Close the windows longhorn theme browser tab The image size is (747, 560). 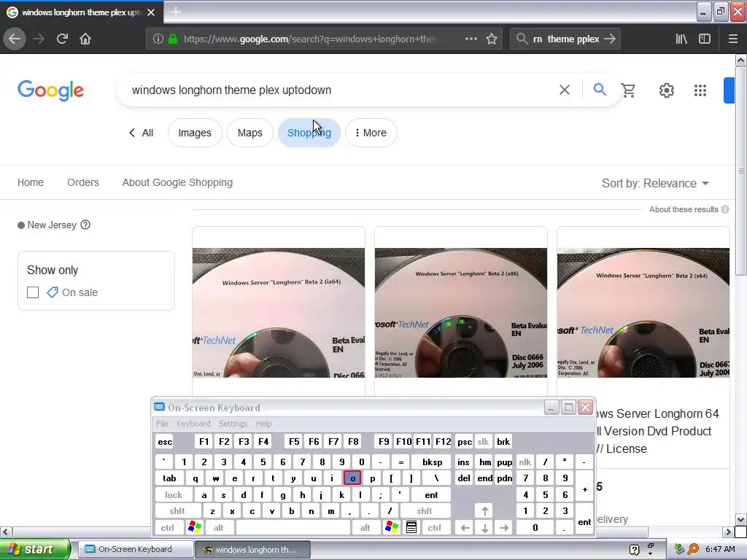[151, 12]
